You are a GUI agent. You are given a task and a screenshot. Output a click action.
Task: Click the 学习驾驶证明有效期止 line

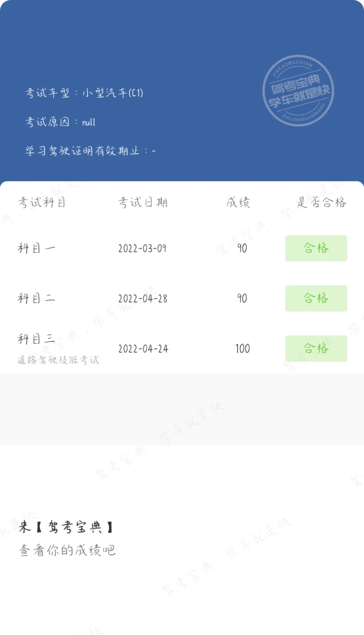click(x=91, y=151)
